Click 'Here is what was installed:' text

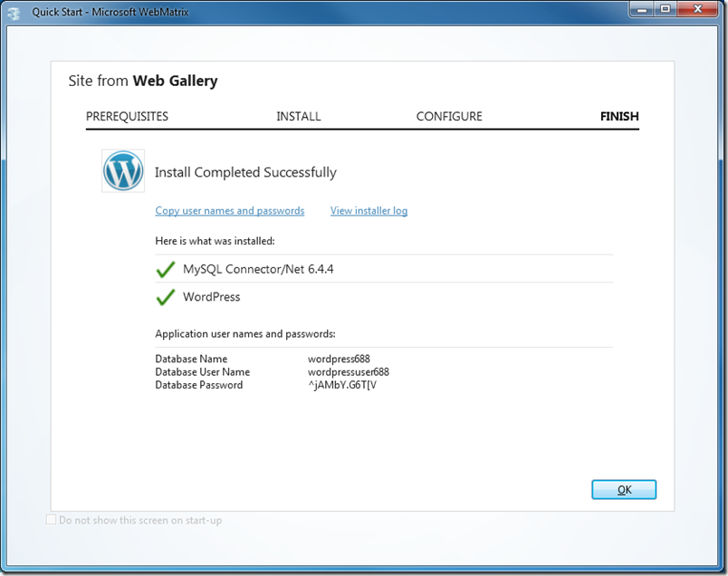click(215, 241)
